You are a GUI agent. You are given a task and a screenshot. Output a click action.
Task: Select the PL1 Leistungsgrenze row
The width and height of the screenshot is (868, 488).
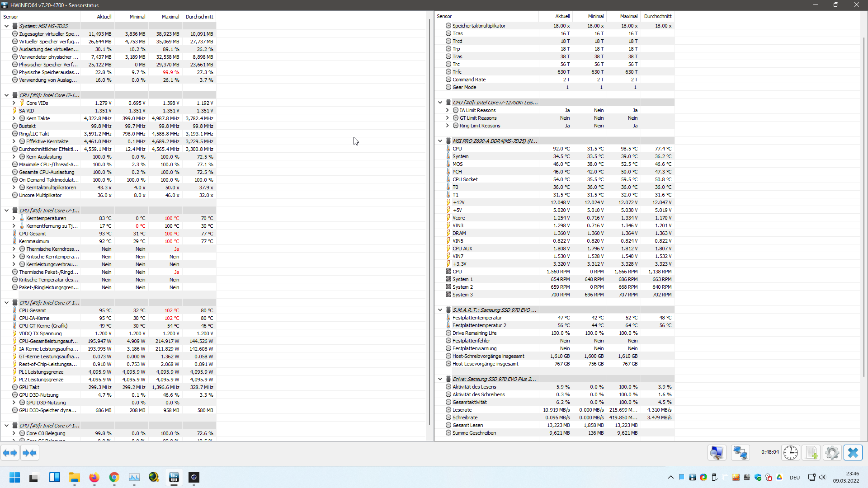pos(108,372)
